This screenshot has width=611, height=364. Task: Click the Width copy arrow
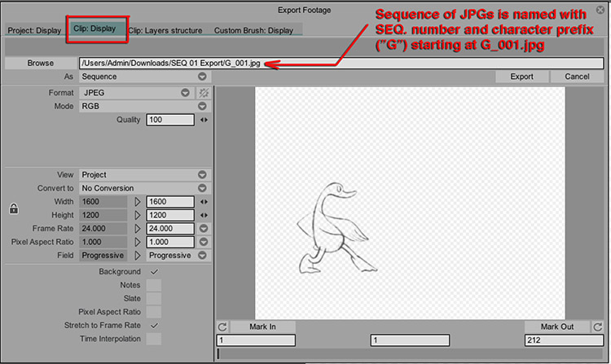pos(137,202)
